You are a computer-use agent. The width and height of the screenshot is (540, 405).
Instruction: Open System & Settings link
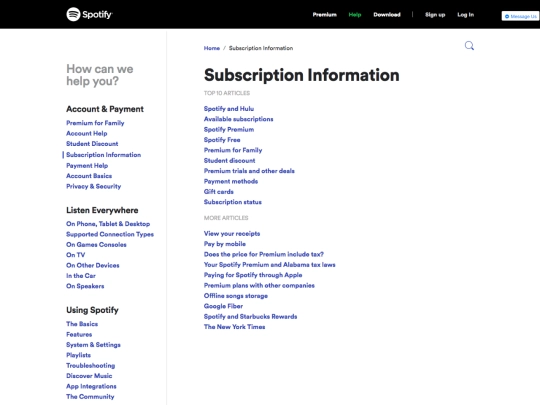pos(93,345)
